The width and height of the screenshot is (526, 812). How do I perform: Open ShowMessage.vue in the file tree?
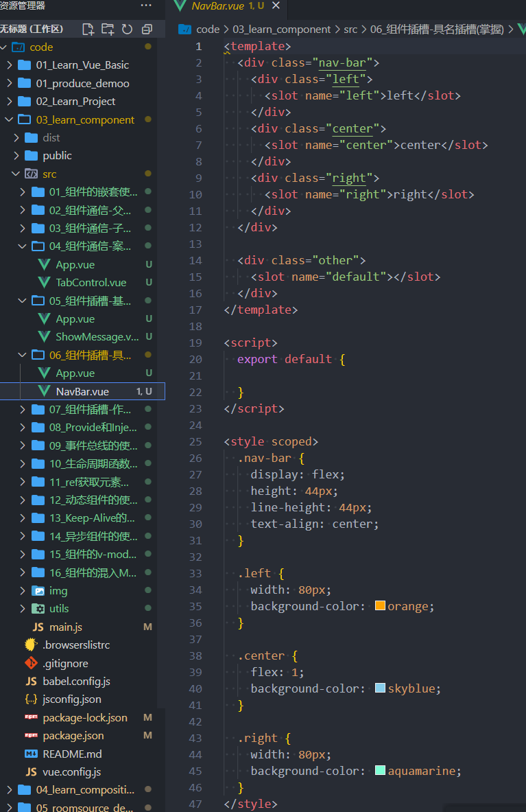[97, 336]
